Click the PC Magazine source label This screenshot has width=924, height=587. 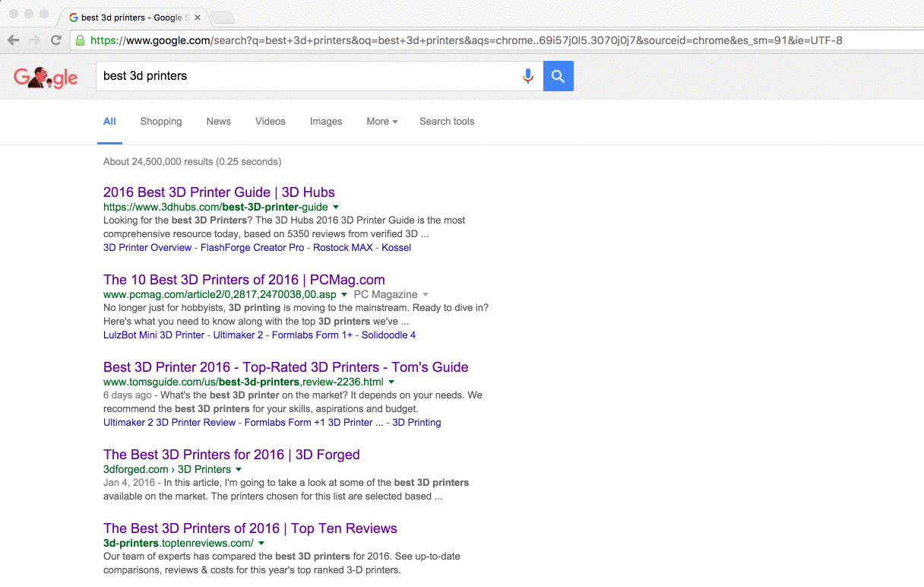click(x=385, y=294)
